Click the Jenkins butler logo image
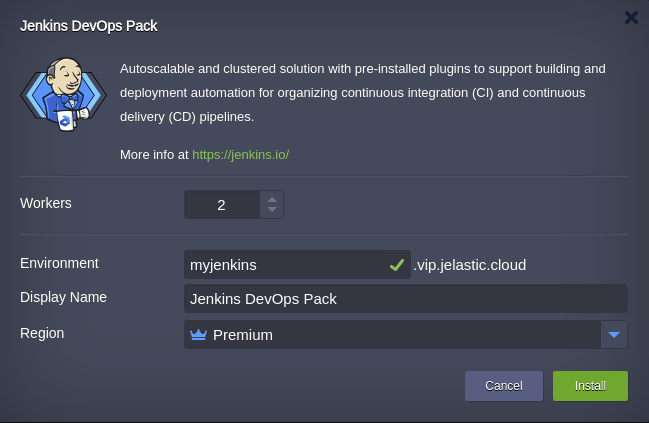 point(63,94)
